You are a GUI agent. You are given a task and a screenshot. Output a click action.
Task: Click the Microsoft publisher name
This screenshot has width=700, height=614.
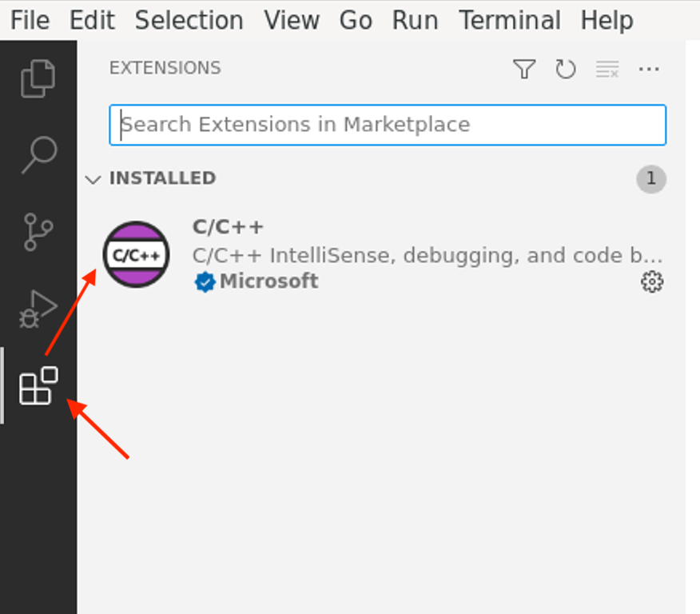(271, 281)
